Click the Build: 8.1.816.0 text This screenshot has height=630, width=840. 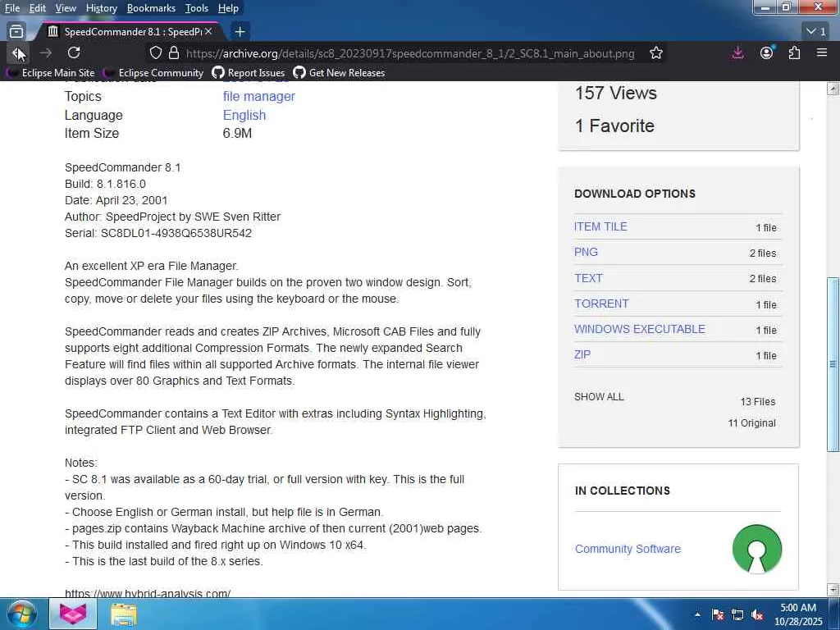[105, 184]
